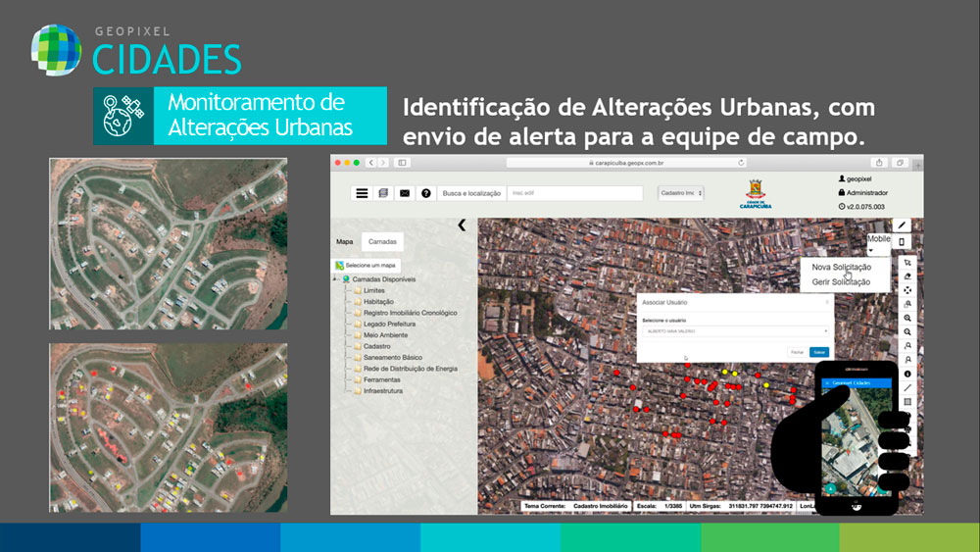Select the square area measure tool
980x552 pixels.
(907, 402)
